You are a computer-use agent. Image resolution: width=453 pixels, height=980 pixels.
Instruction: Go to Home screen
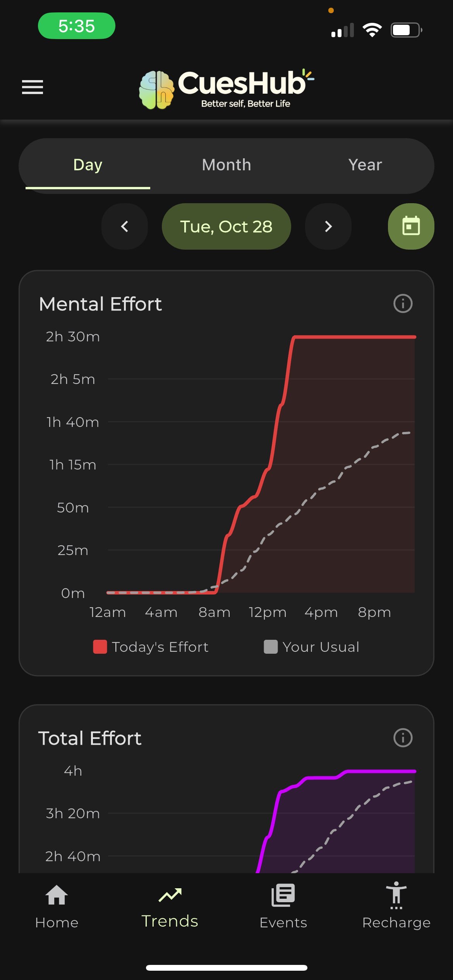click(x=57, y=906)
